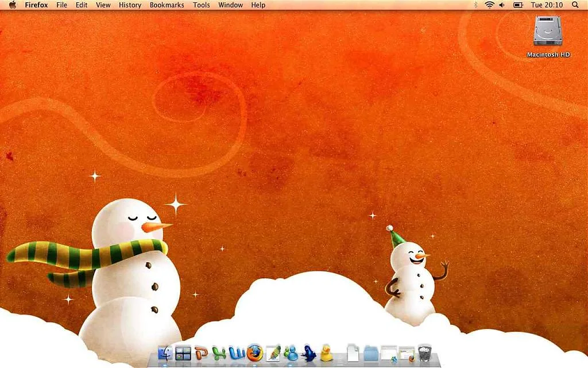Open PowerPoint from the dock

(201, 353)
